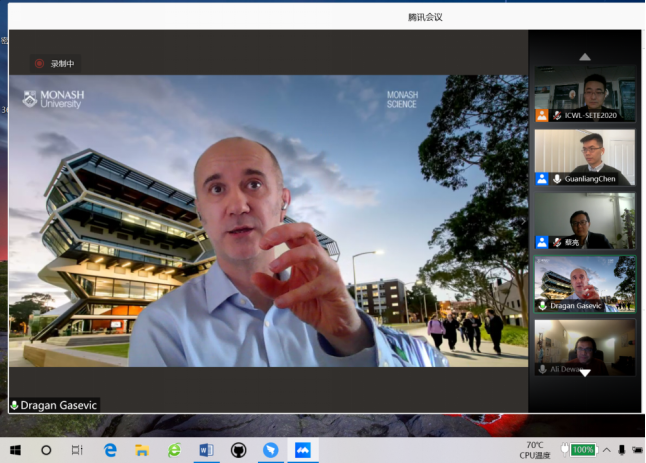Open the Windows Start menu

coord(15,450)
